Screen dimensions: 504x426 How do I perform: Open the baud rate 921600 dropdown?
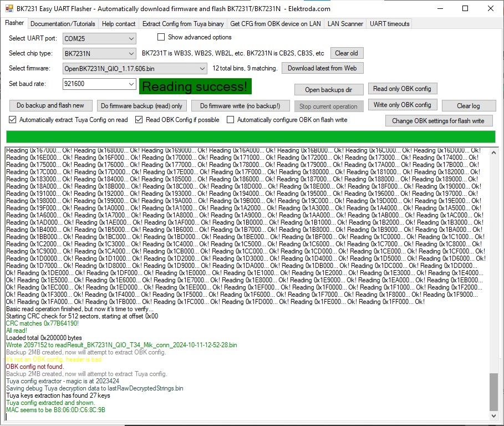coord(99,84)
